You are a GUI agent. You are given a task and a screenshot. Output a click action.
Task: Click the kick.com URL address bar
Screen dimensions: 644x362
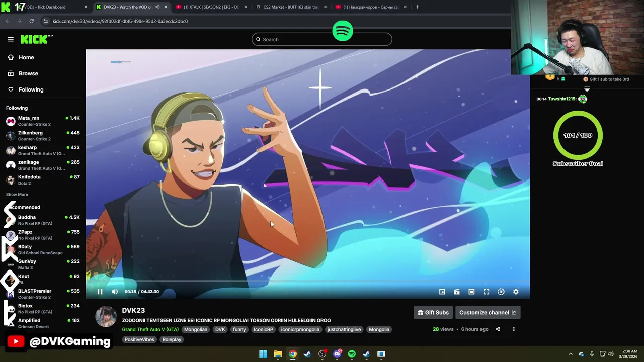[x=120, y=21]
